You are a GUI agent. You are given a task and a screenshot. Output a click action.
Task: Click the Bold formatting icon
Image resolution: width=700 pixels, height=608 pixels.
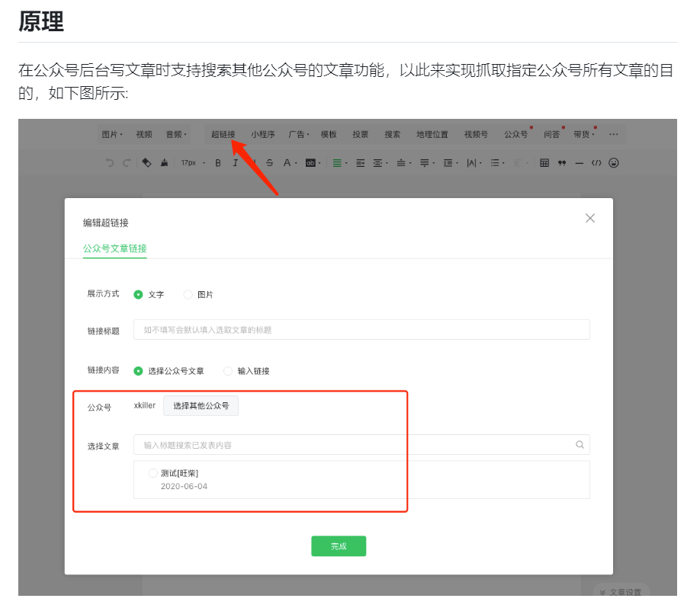tap(218, 162)
